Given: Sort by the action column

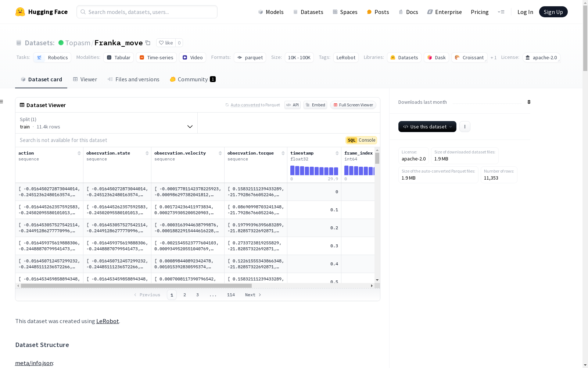Looking at the screenshot, I should 79,153.
